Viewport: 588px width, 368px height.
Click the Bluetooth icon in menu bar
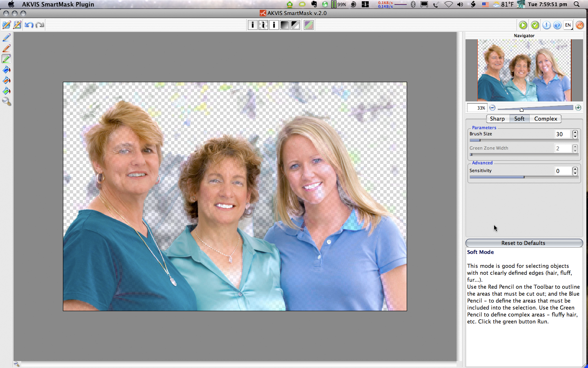(413, 4)
